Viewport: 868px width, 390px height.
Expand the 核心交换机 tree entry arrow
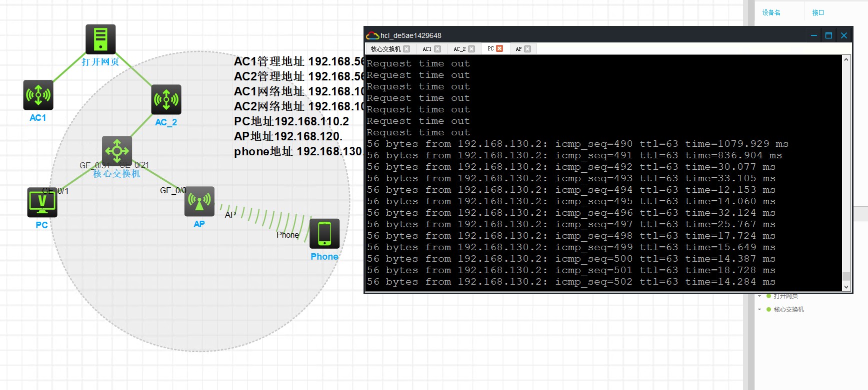coord(759,310)
